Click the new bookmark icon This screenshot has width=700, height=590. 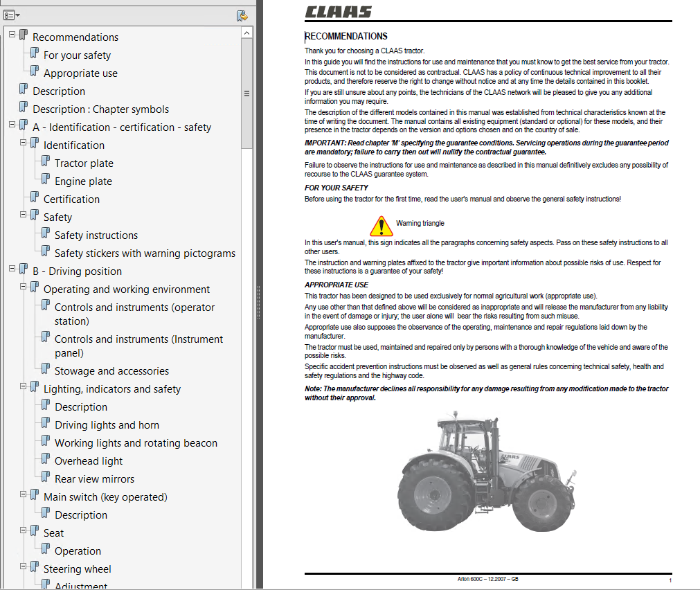pos(242,16)
